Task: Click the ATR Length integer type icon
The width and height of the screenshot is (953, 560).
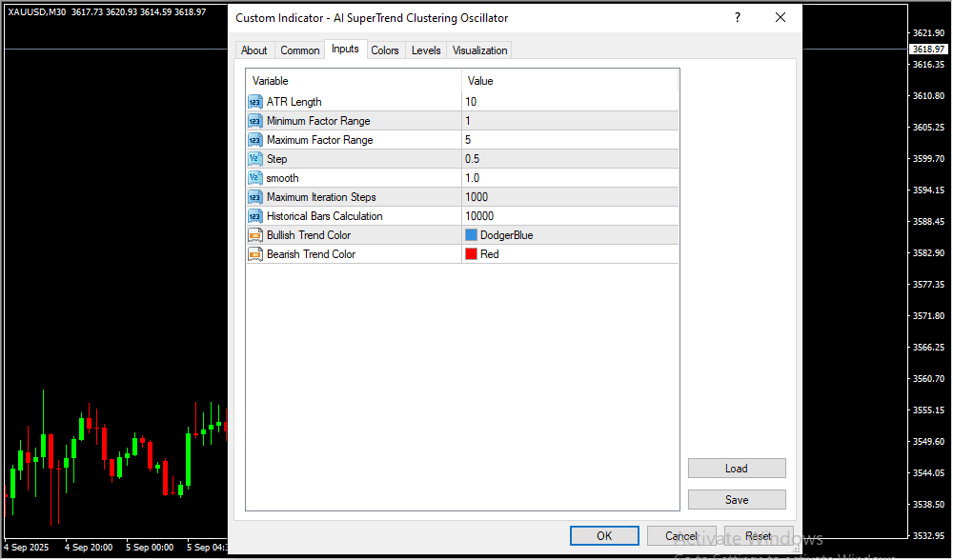Action: click(x=254, y=102)
